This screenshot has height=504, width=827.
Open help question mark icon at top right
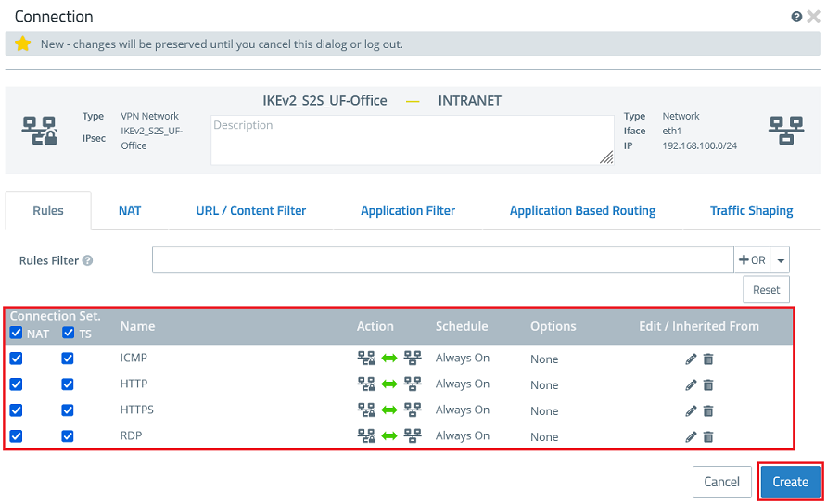pyautogui.click(x=796, y=17)
